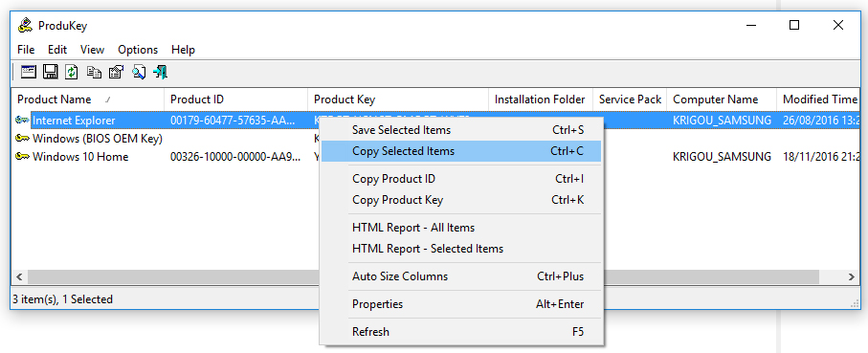Image resolution: width=868 pixels, height=353 pixels.
Task: Click the Find magnifier toolbar icon
Action: click(x=139, y=72)
